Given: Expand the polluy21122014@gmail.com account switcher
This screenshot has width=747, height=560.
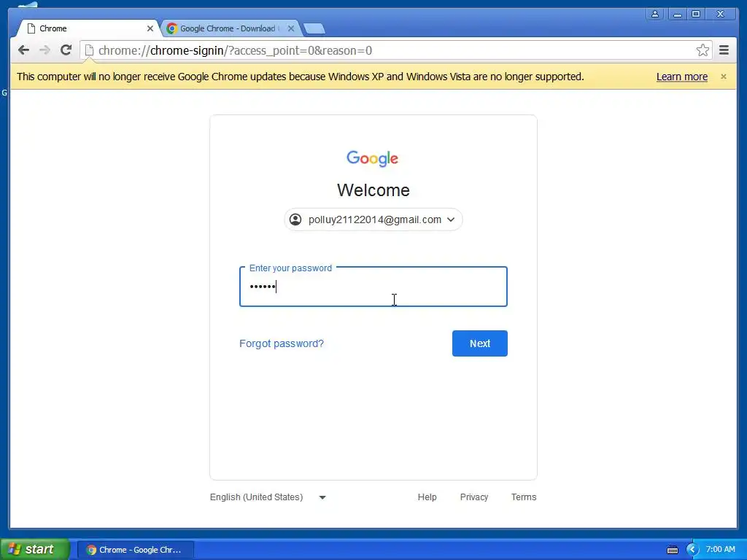Looking at the screenshot, I should [373, 219].
